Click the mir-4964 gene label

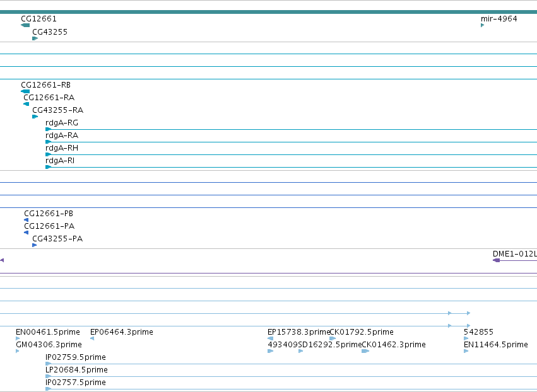click(499, 19)
